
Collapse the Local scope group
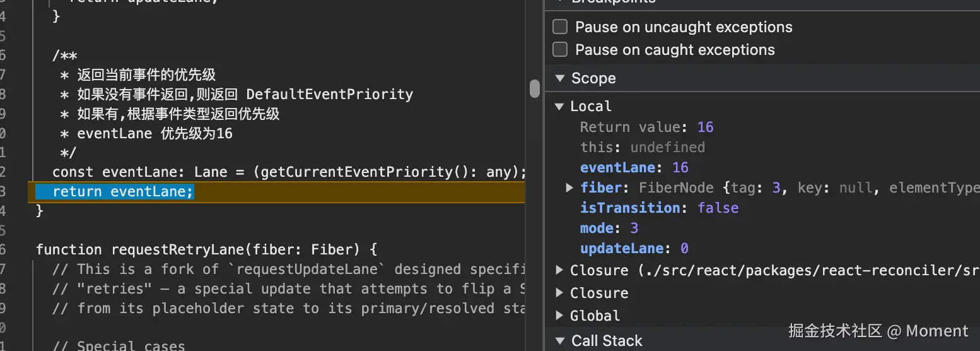click(x=559, y=106)
